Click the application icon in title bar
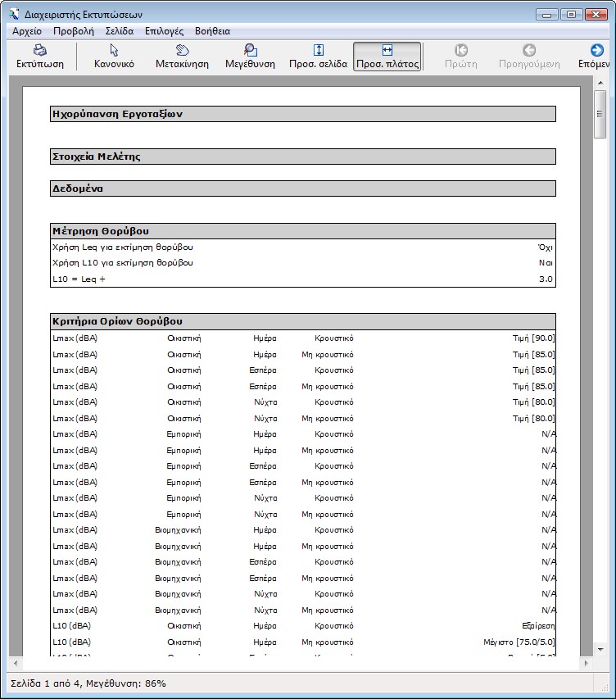This screenshot has width=616, height=699. [12, 13]
